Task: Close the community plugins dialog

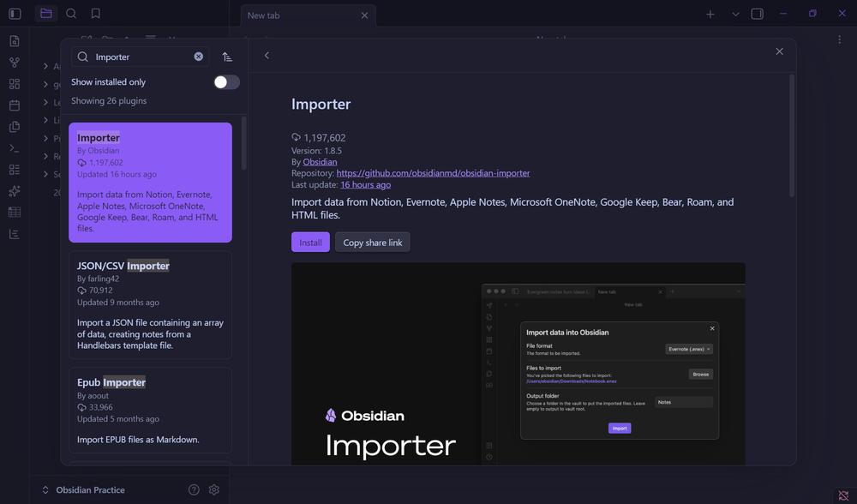Action: click(x=779, y=51)
